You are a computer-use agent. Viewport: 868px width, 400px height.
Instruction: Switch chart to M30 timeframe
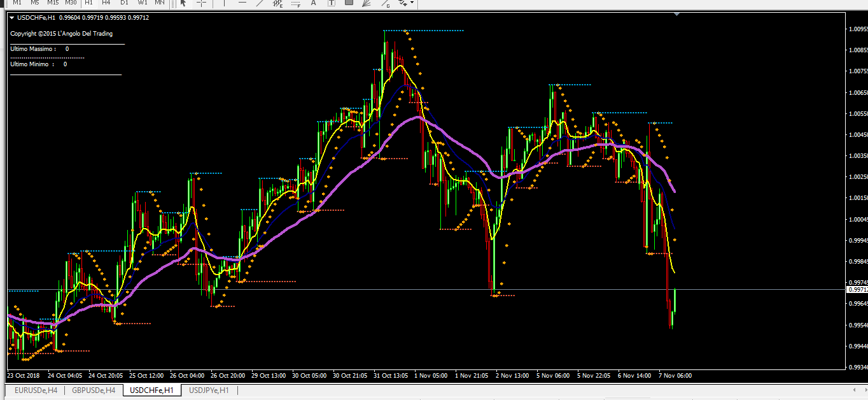[x=71, y=3]
